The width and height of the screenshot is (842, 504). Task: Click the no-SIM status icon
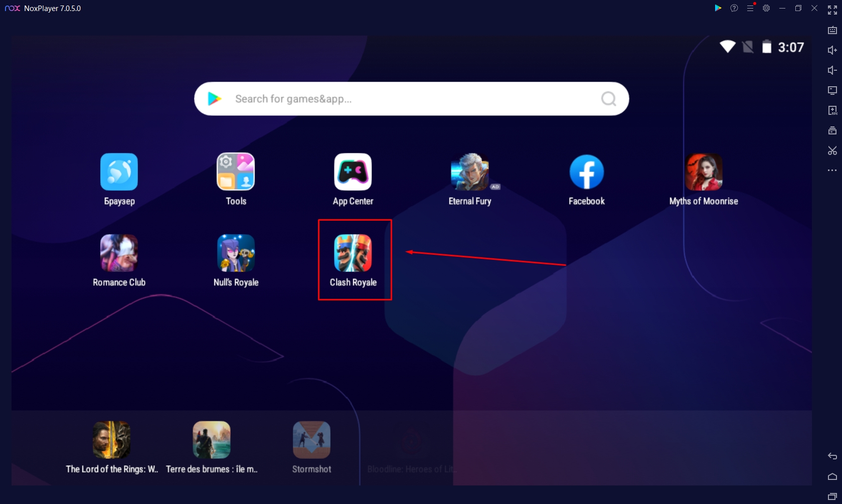click(748, 47)
